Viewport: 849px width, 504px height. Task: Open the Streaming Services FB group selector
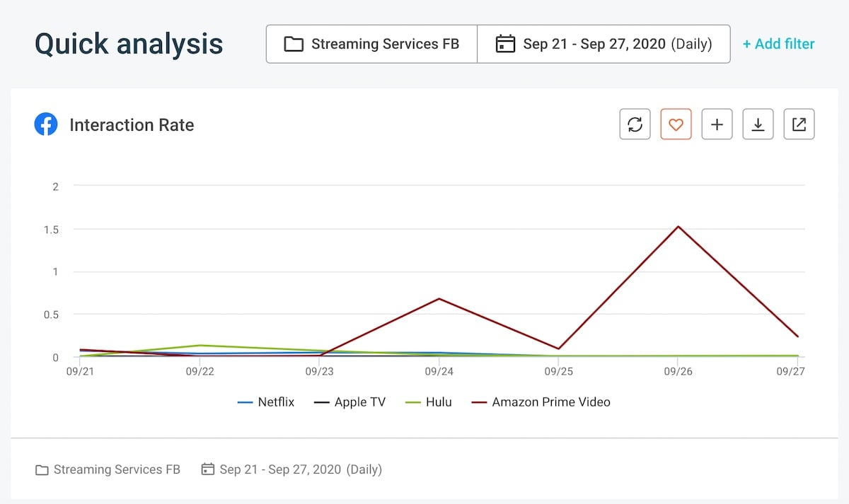pyautogui.click(x=372, y=44)
